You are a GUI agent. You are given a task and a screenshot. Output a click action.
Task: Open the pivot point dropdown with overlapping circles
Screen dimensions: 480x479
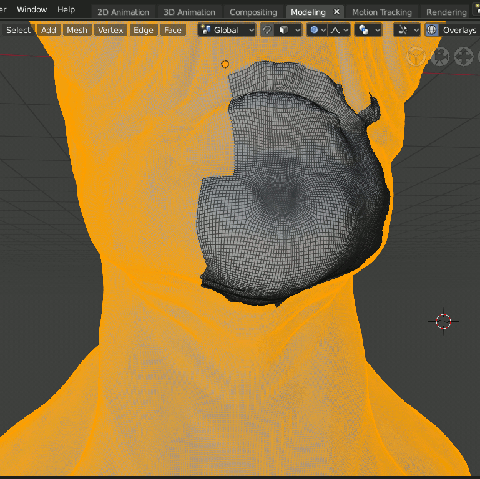point(368,30)
